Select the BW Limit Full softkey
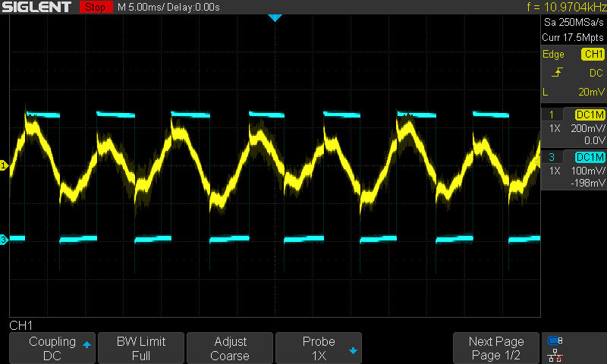This screenshot has width=607, height=364. pyautogui.click(x=141, y=348)
